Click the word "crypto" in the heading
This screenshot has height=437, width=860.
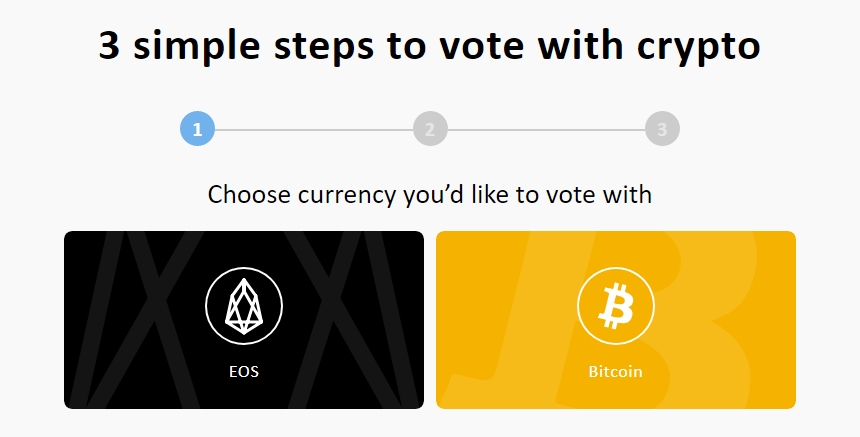pos(699,48)
